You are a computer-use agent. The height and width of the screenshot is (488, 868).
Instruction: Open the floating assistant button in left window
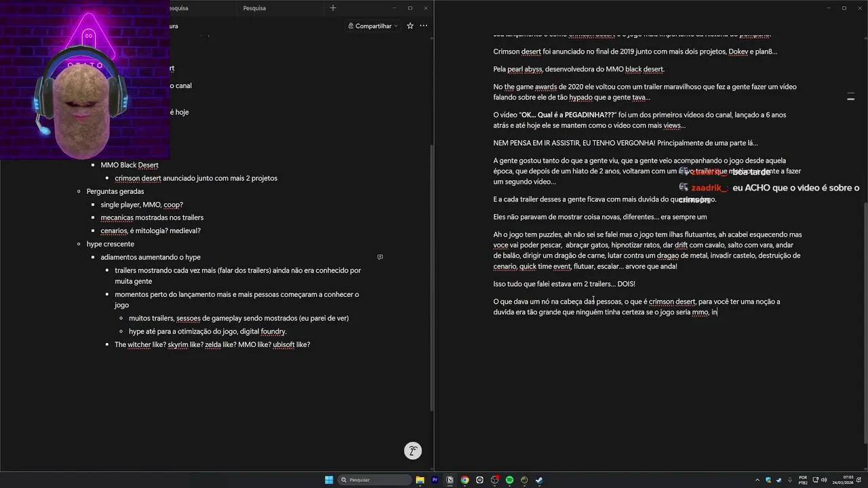[x=412, y=451]
